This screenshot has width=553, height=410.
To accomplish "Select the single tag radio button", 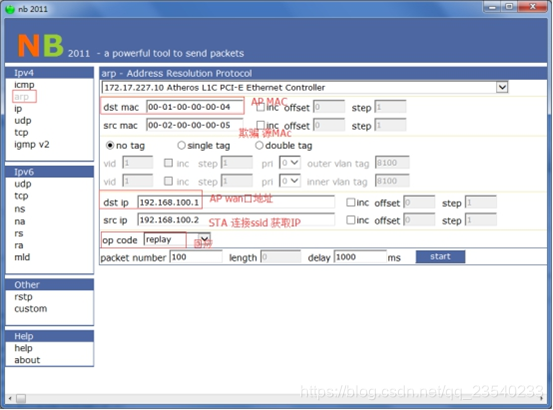I will pos(181,145).
